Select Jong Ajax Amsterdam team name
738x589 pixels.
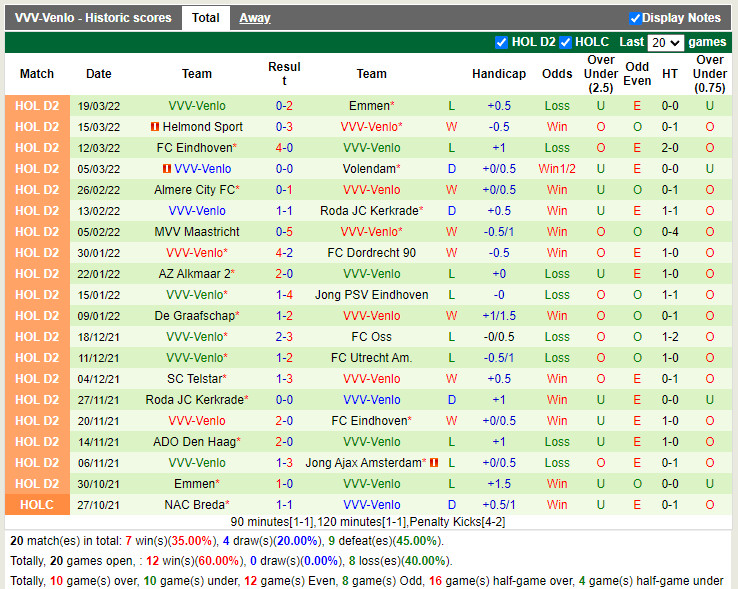point(363,463)
